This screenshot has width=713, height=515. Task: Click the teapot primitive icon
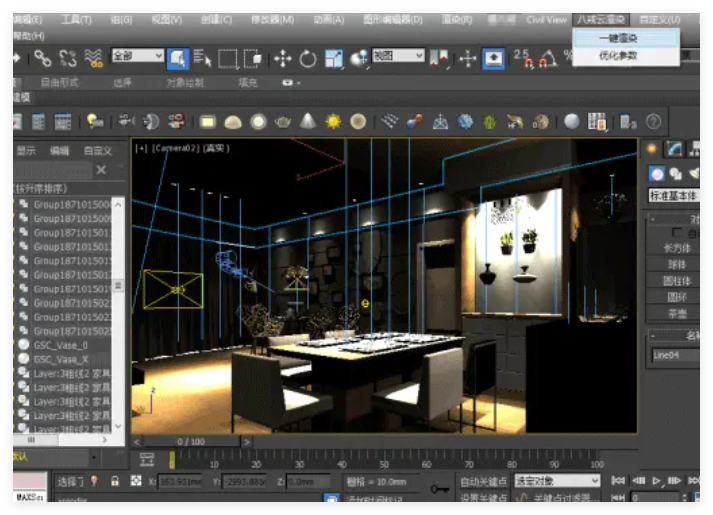pyautogui.click(x=283, y=122)
